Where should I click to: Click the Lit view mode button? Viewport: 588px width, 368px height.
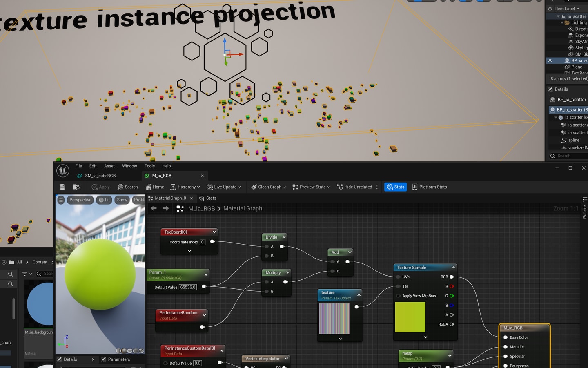tap(105, 200)
